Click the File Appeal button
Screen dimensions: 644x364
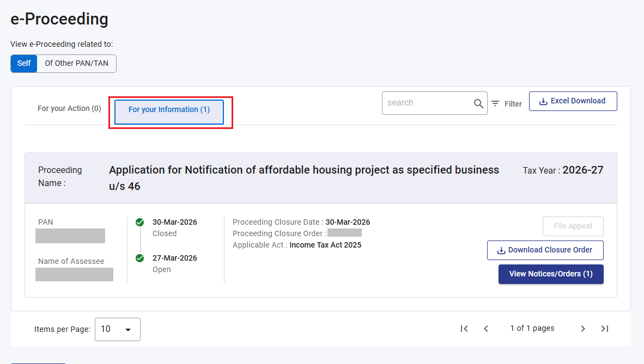[573, 226]
